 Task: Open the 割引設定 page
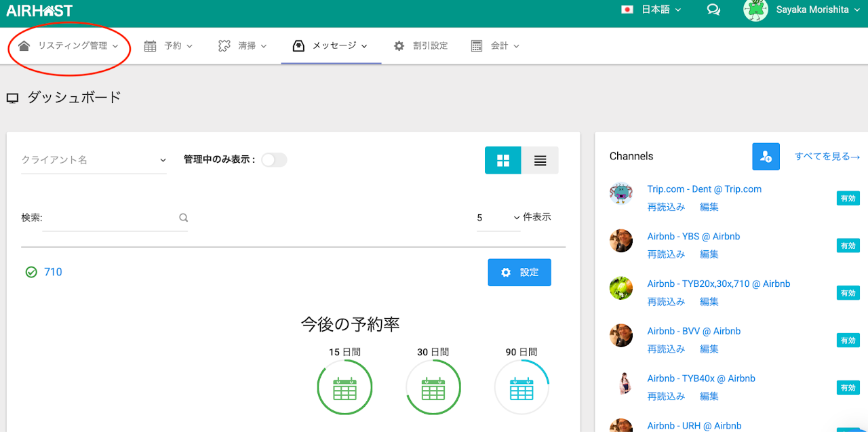(421, 45)
